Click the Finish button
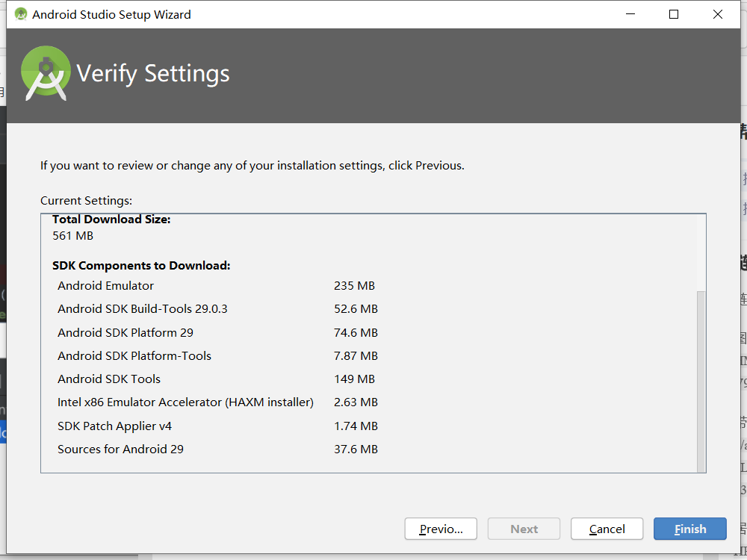Image resolution: width=747 pixels, height=560 pixels. [689, 529]
